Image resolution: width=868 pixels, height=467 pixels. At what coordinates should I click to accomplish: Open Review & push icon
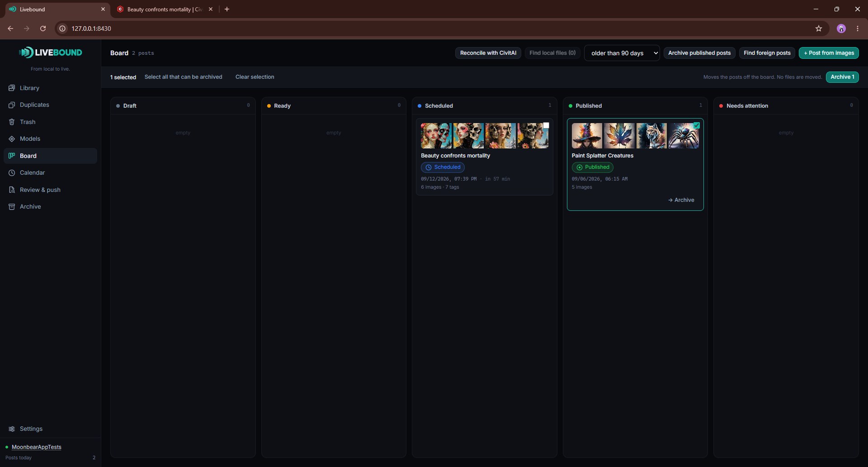[x=12, y=190]
